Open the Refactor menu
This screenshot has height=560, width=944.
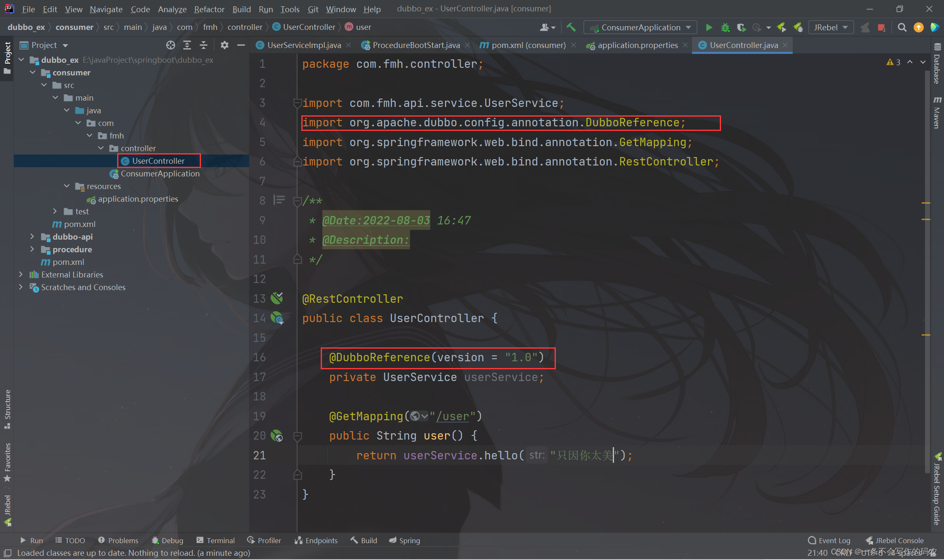[209, 9]
